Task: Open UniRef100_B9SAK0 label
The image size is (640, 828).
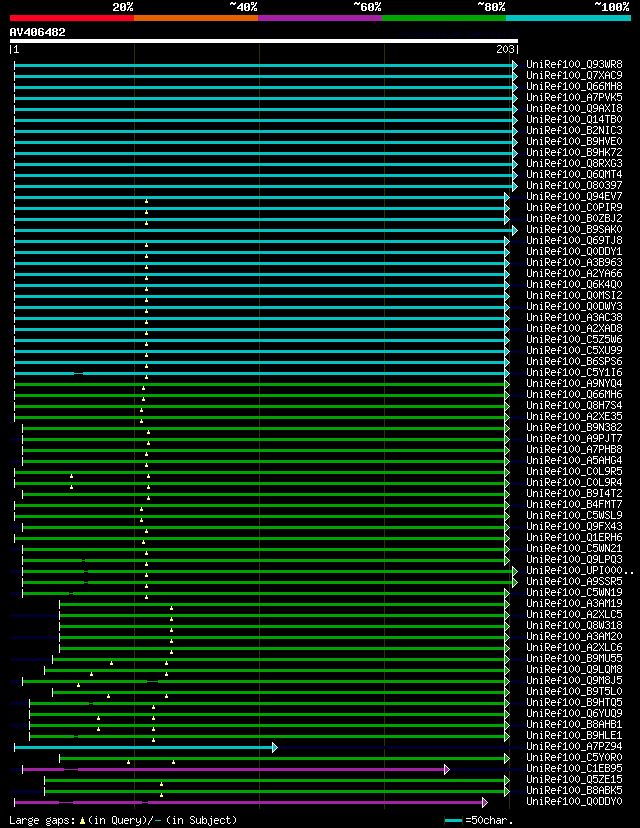Action: pos(574,230)
